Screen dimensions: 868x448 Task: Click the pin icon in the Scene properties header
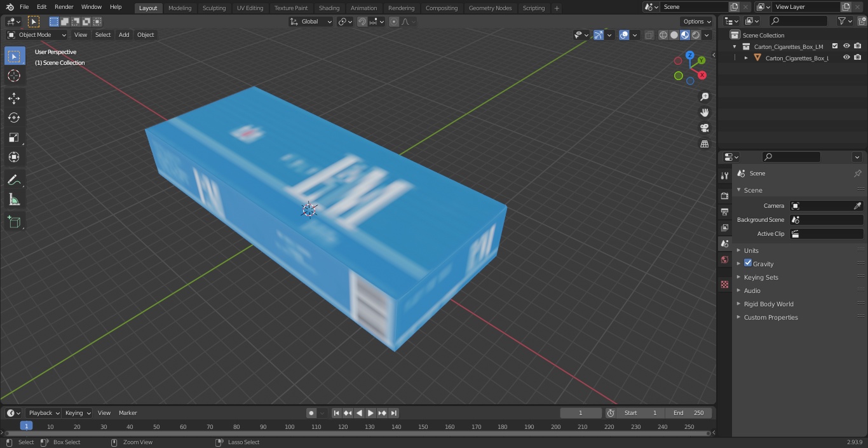coord(857,173)
